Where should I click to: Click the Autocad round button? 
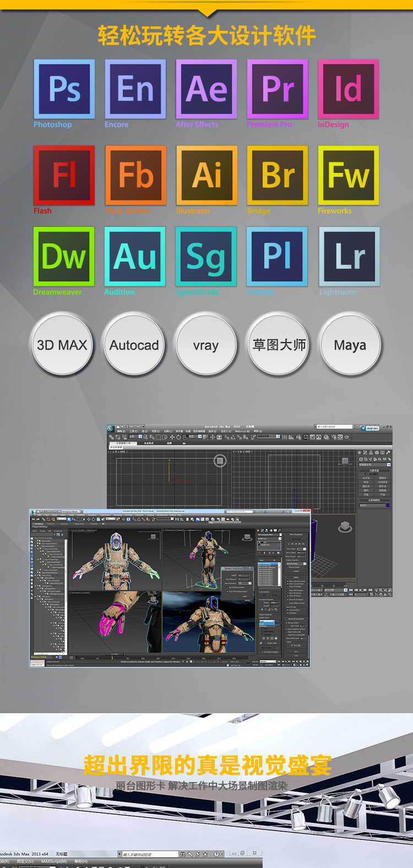click(134, 345)
